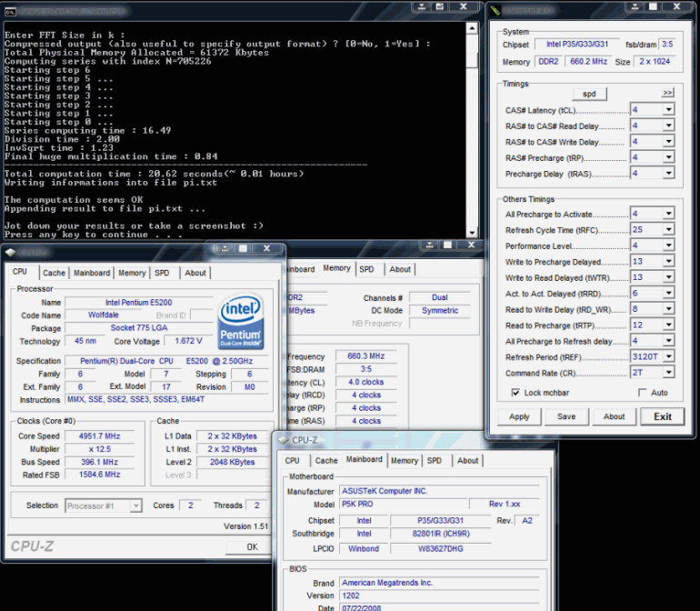700x611 pixels.
Task: Click the DRAM frequency value 660.3 MHz
Action: [366, 356]
